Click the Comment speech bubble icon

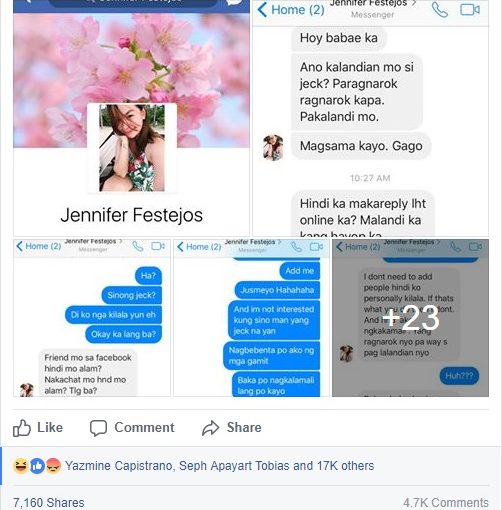[98, 428]
